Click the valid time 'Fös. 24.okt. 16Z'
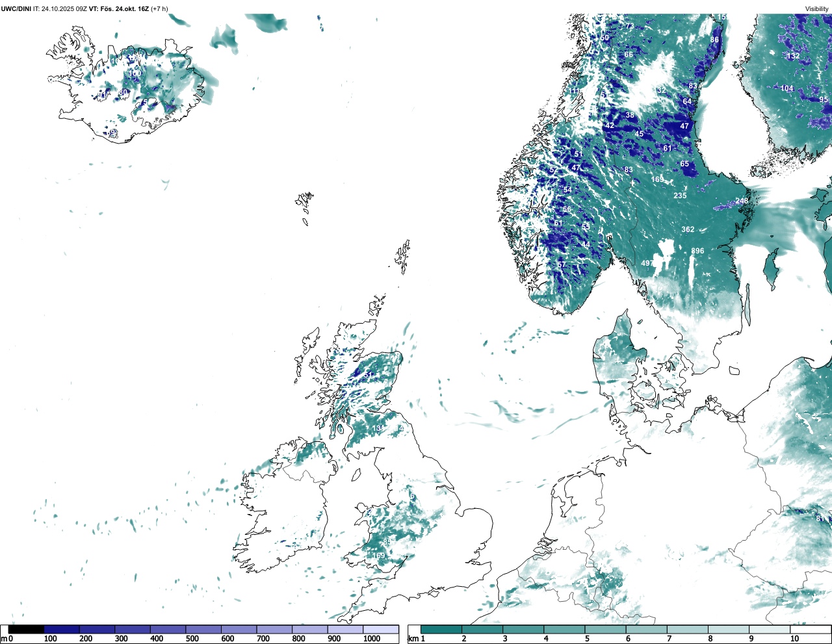This screenshot has width=832, height=644. (123, 8)
